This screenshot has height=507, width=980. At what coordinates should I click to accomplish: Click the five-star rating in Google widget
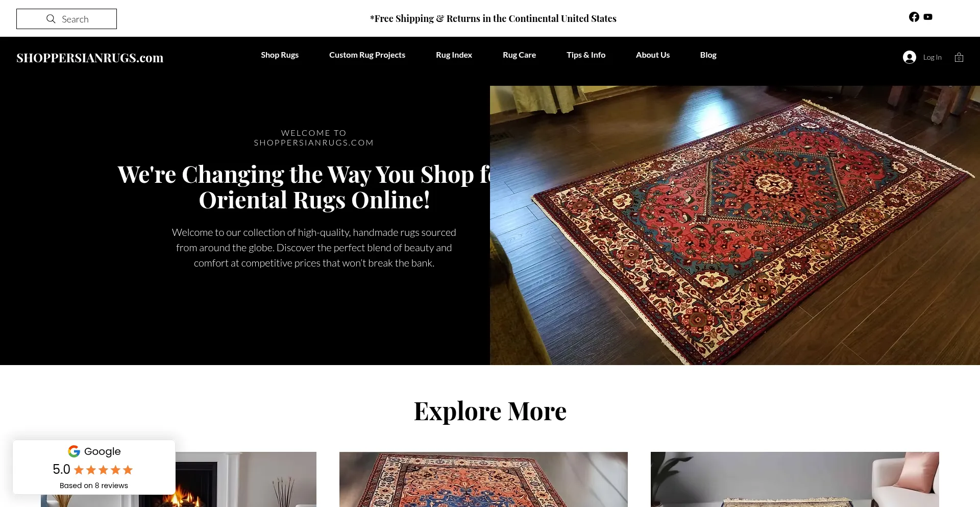(x=103, y=470)
